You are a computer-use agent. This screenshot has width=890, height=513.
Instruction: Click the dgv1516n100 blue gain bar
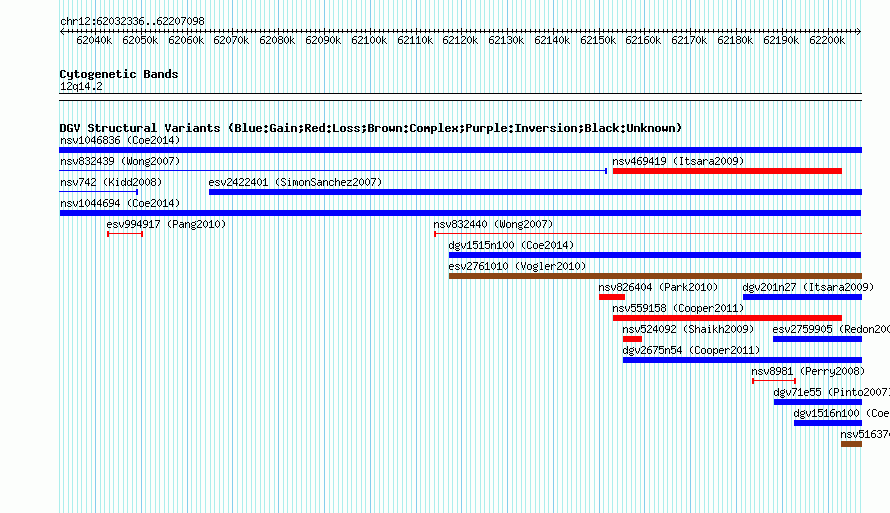pos(828,423)
